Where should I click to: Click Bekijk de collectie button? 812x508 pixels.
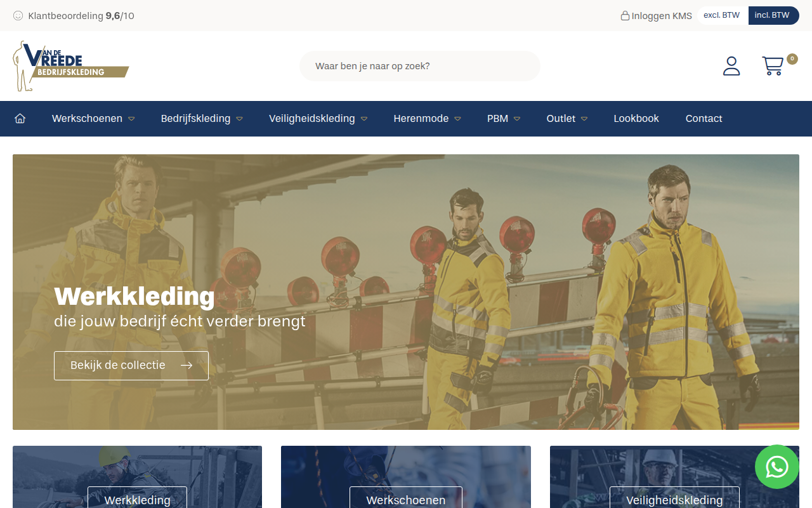[131, 366]
